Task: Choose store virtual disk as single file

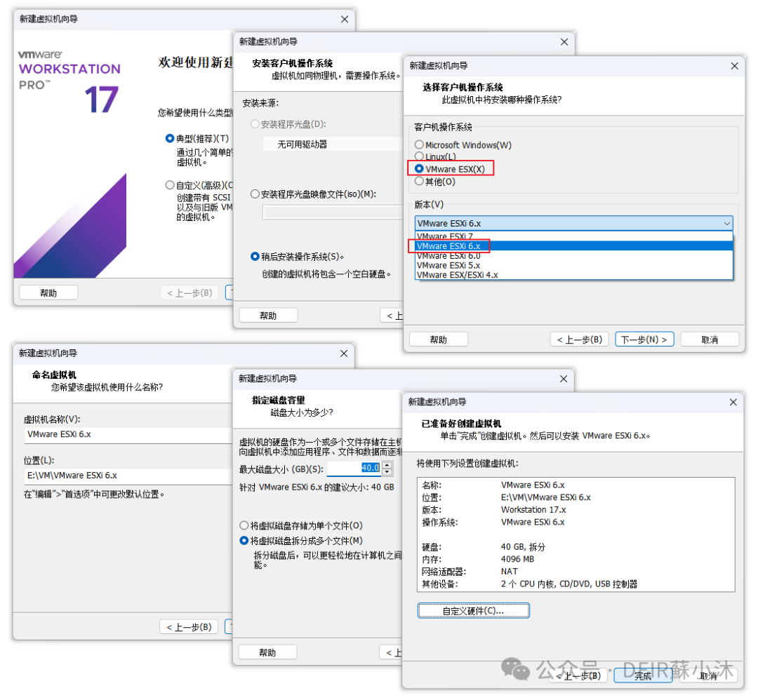Action: (x=244, y=525)
